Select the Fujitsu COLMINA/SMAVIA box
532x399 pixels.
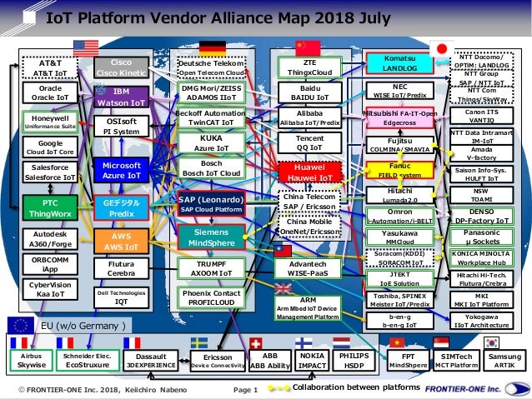(x=399, y=145)
